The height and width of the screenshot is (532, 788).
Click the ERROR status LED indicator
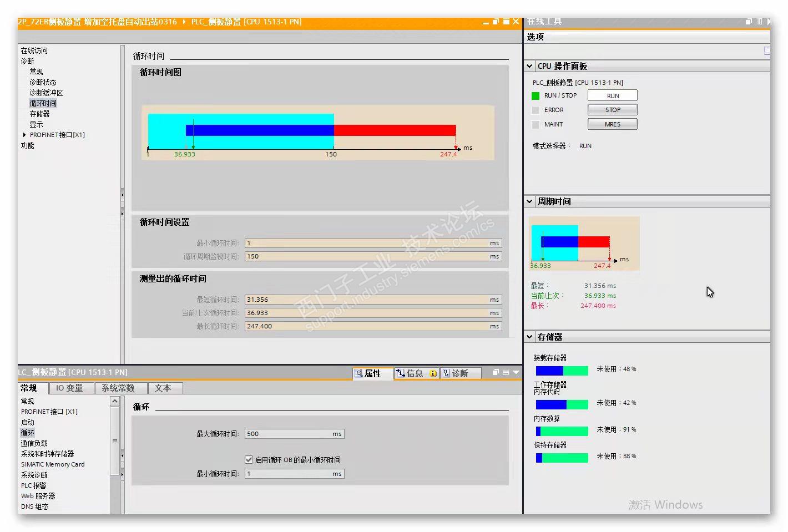tap(536, 110)
